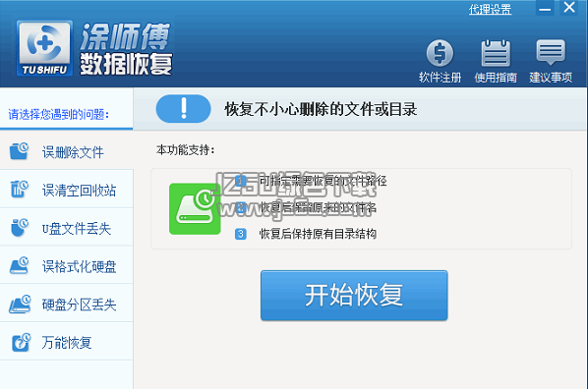
Task: Click the text 恢复后保持原有目录结构
Action: [x=318, y=234]
